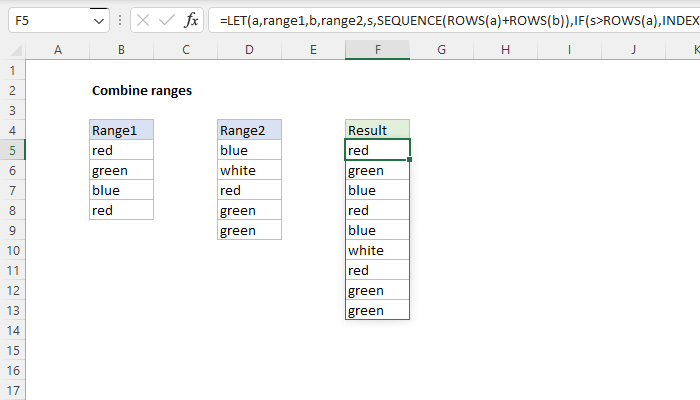Select row 4 header

coord(12,130)
